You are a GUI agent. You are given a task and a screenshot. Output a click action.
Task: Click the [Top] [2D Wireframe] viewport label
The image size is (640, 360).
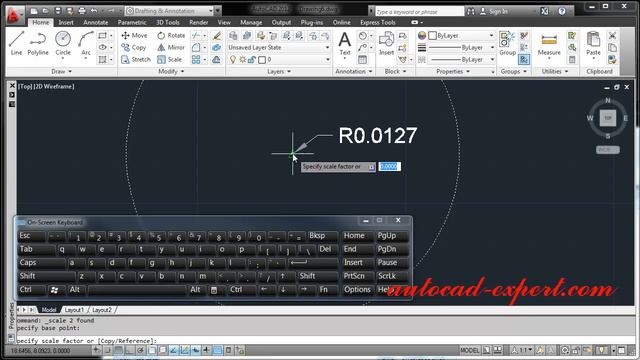(46, 86)
